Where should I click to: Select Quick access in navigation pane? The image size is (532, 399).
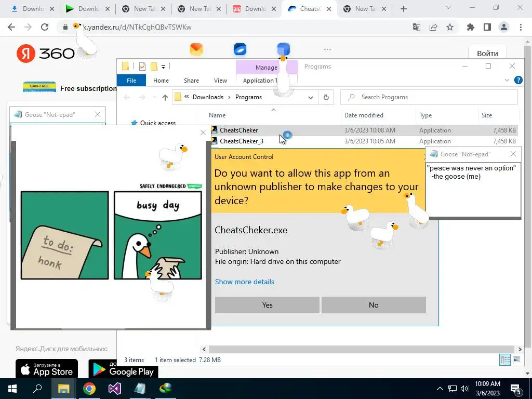click(x=158, y=123)
